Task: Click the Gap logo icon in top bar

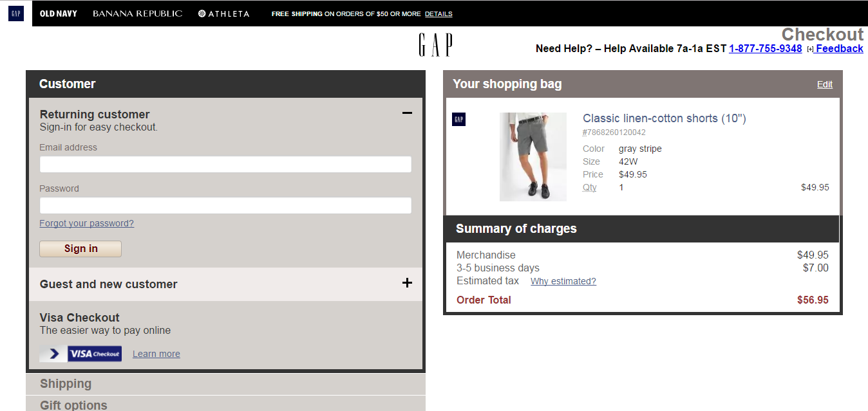Action: pyautogui.click(x=16, y=14)
